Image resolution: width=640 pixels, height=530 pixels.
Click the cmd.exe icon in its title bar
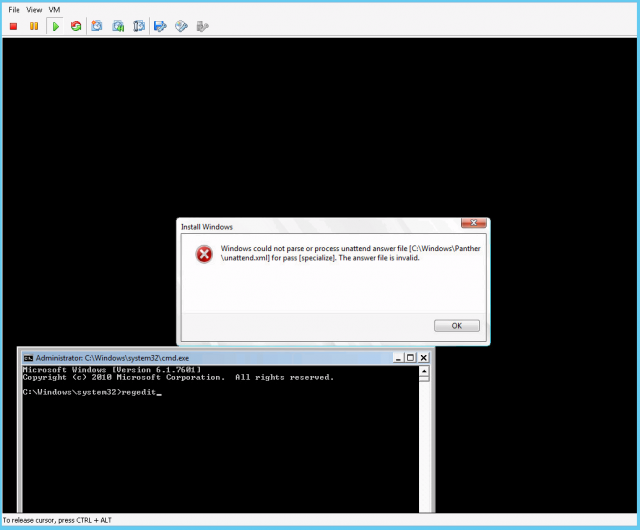28,358
